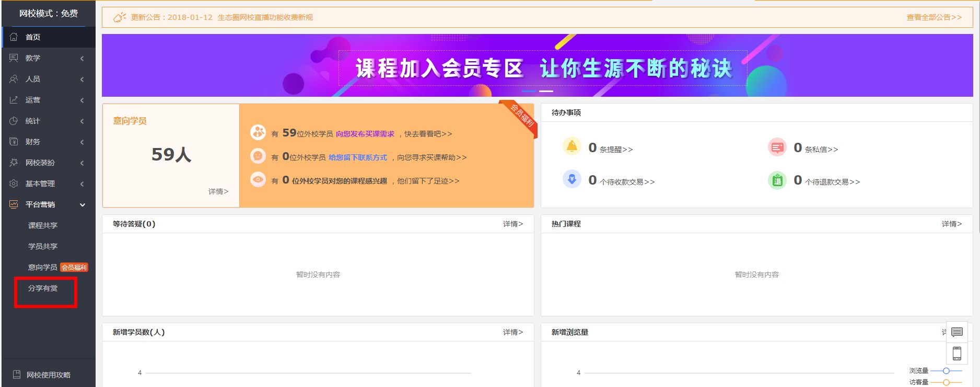
Task: Click the green pending refund icon
Action: pos(777,180)
